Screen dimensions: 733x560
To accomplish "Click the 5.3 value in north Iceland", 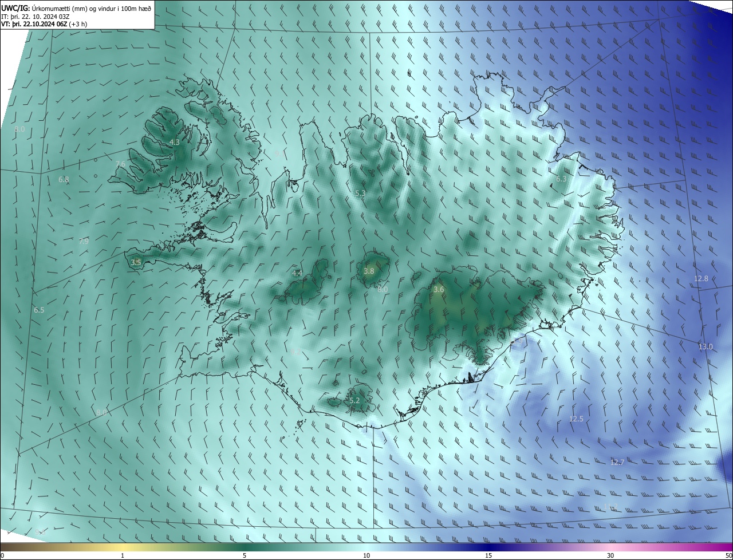I will coord(360,194).
